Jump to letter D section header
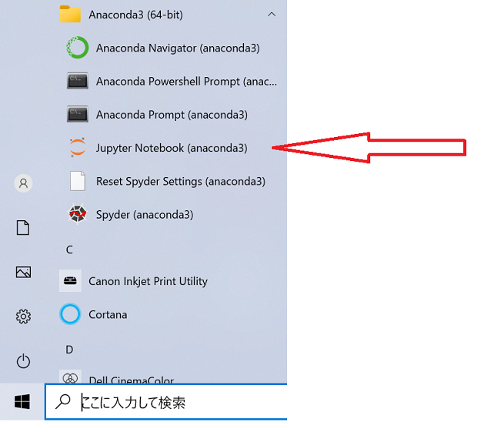 pyautogui.click(x=69, y=350)
